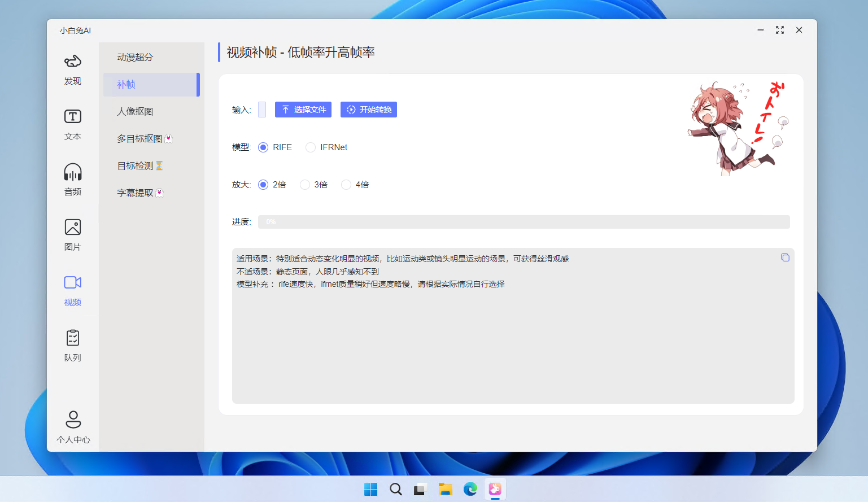Screen dimensions: 868x502
Task: Select the RIFE model
Action: tap(263, 147)
